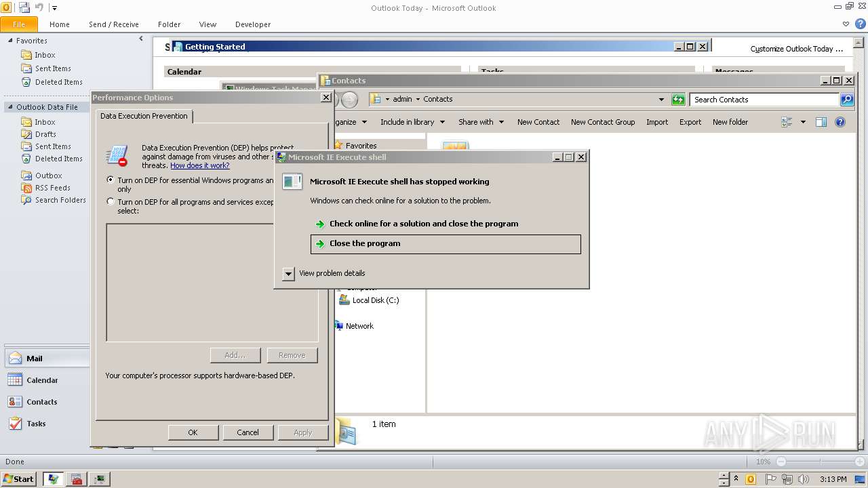The width and height of the screenshot is (868, 488).
Task: Open address bar history dropdown in Contacts
Action: 662,100
